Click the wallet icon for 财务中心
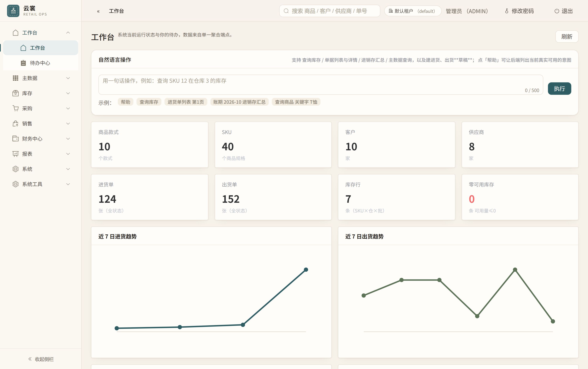Screen dimensions: 588x369 15,138
